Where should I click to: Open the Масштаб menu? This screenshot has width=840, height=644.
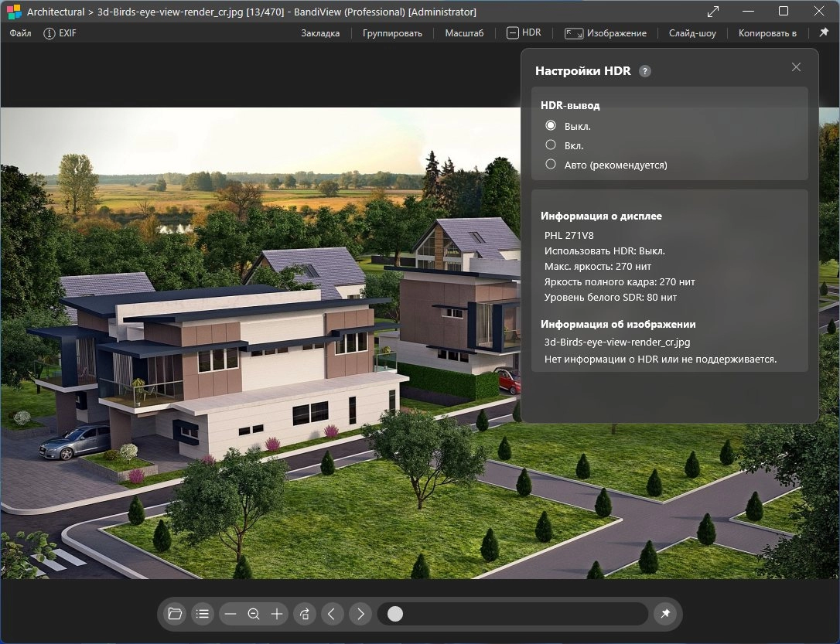464,33
